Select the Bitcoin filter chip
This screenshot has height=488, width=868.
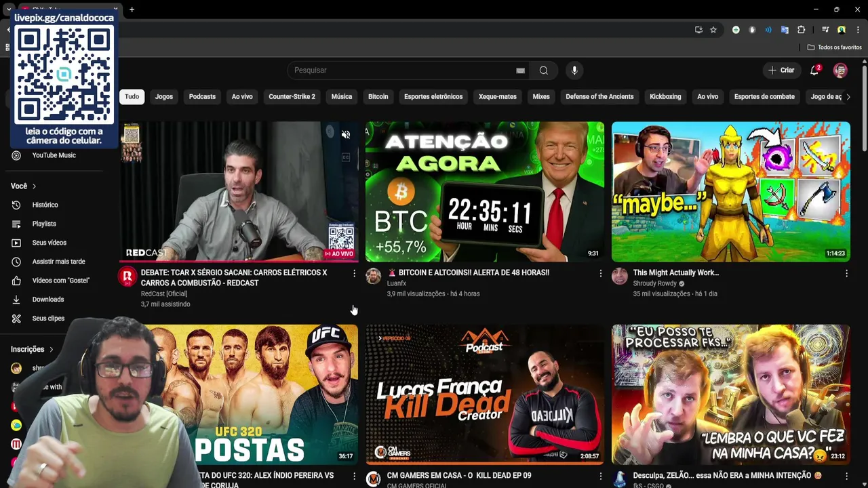pyautogui.click(x=378, y=97)
